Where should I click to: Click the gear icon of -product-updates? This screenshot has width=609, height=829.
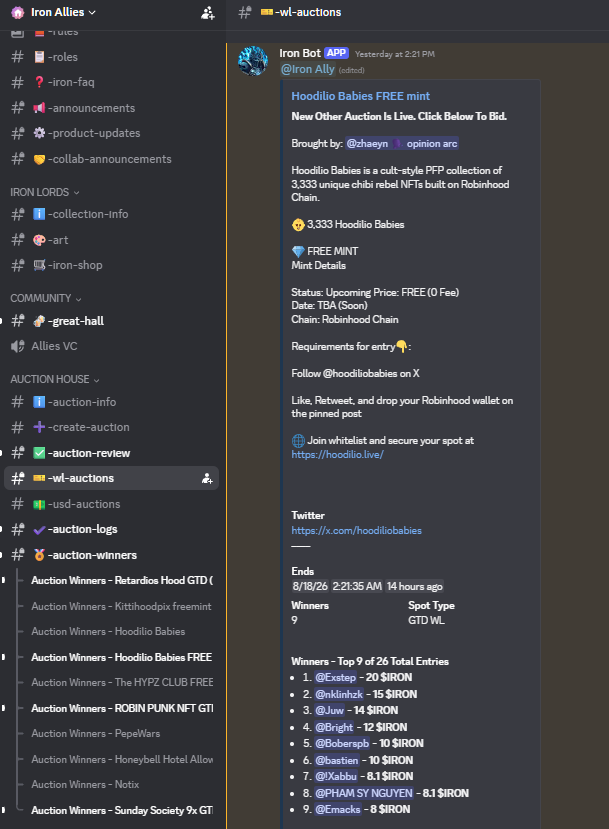(39, 133)
